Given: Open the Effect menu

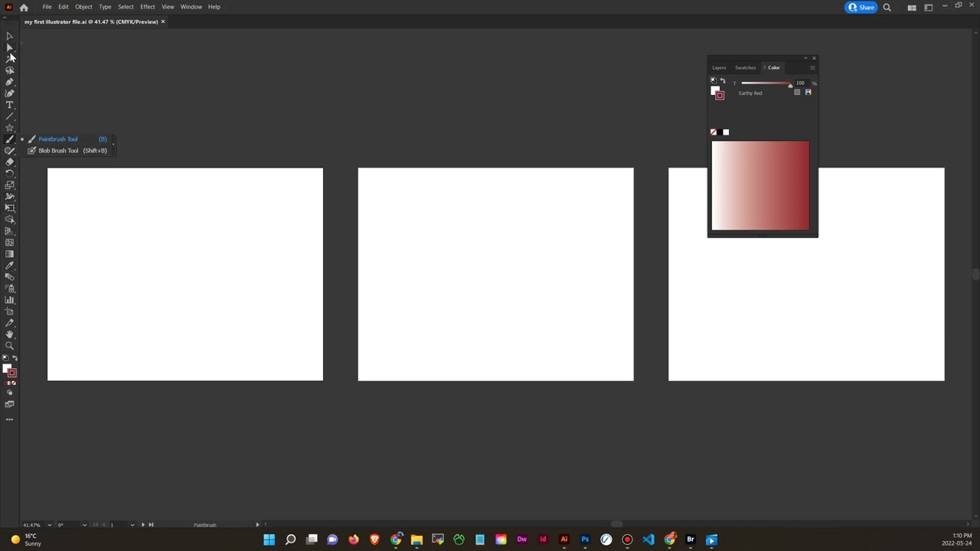Looking at the screenshot, I should (148, 7).
